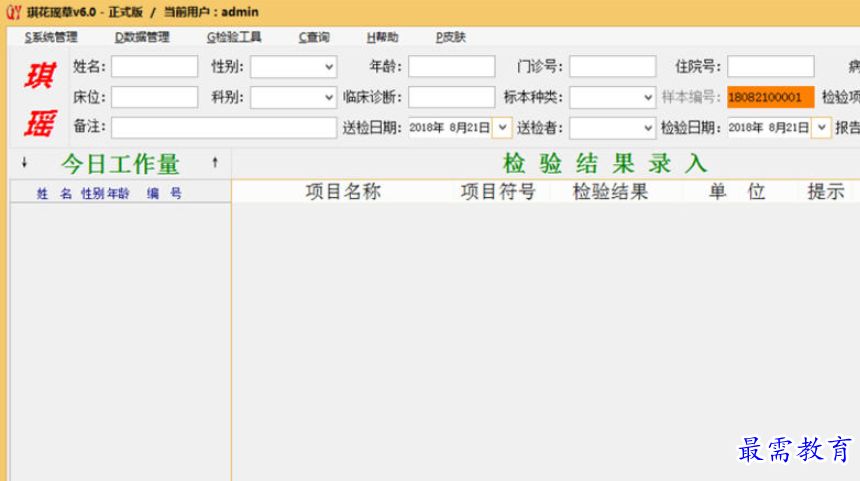Open the P皮肤 menu
The image size is (860, 481).
pyautogui.click(x=451, y=37)
